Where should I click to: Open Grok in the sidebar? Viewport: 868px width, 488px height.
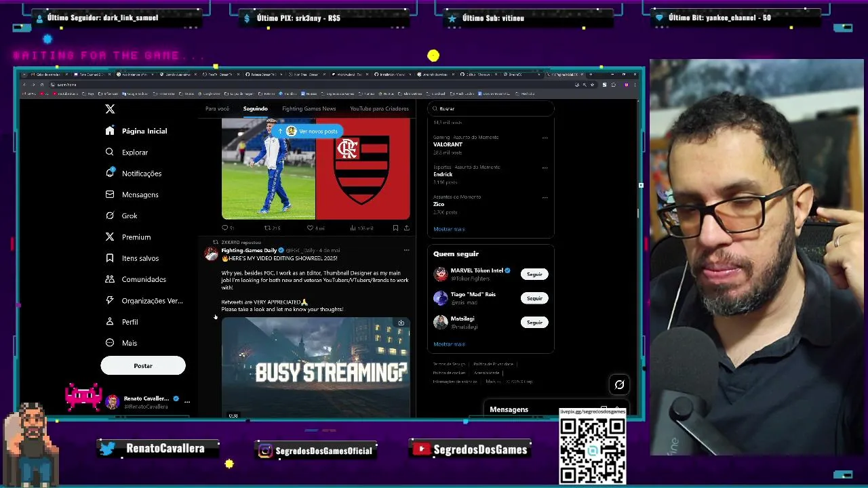(x=121, y=216)
